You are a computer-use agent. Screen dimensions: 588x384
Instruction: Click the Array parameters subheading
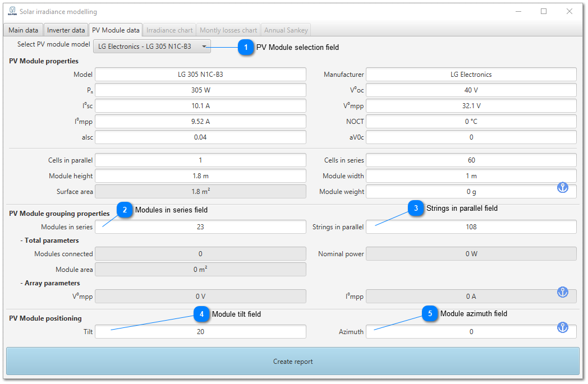tap(50, 283)
